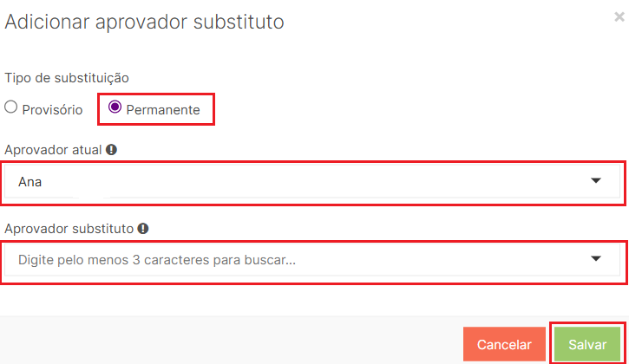The width and height of the screenshot is (629, 364).
Task: Click the Provisório option label text
Action: pos(52,110)
